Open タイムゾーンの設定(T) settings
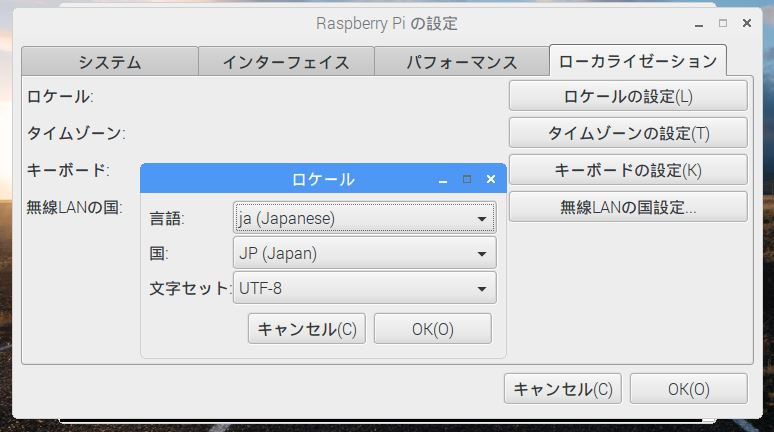Image resolution: width=774 pixels, height=432 pixels. 628,133
